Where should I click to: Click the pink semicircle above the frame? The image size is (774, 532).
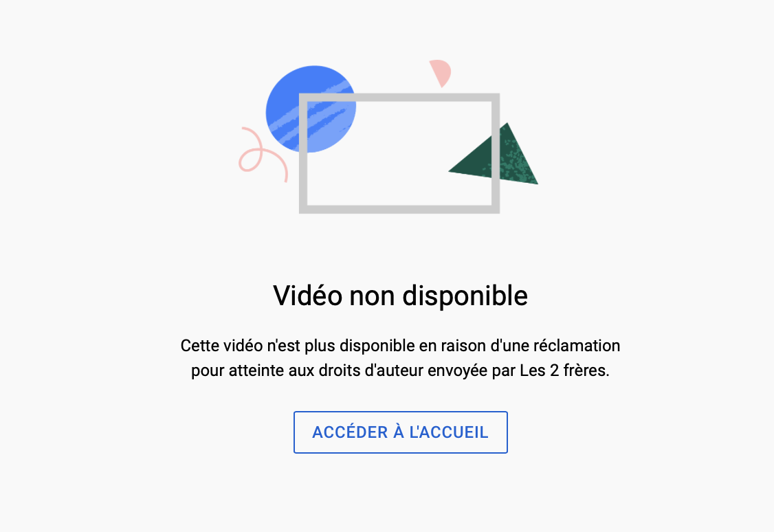point(440,74)
